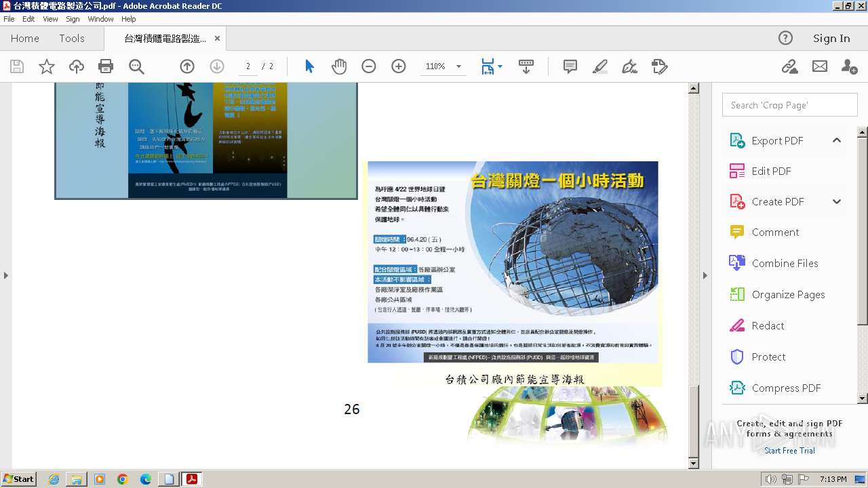Open the Help question mark icon
Viewport: 868px width, 488px height.
click(785, 38)
